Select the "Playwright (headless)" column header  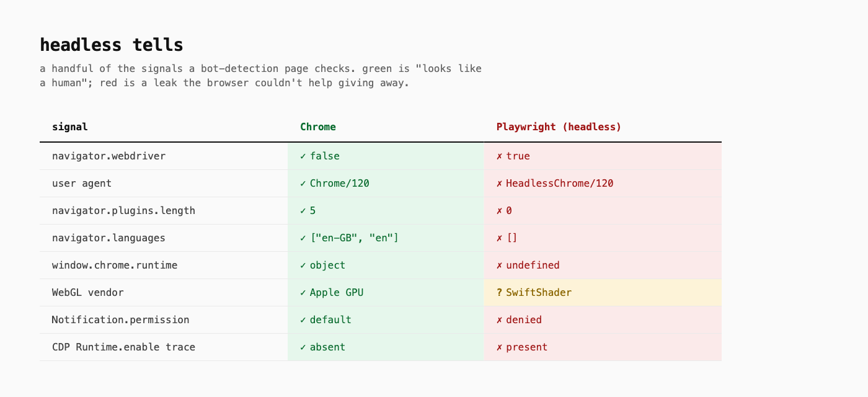tap(559, 127)
